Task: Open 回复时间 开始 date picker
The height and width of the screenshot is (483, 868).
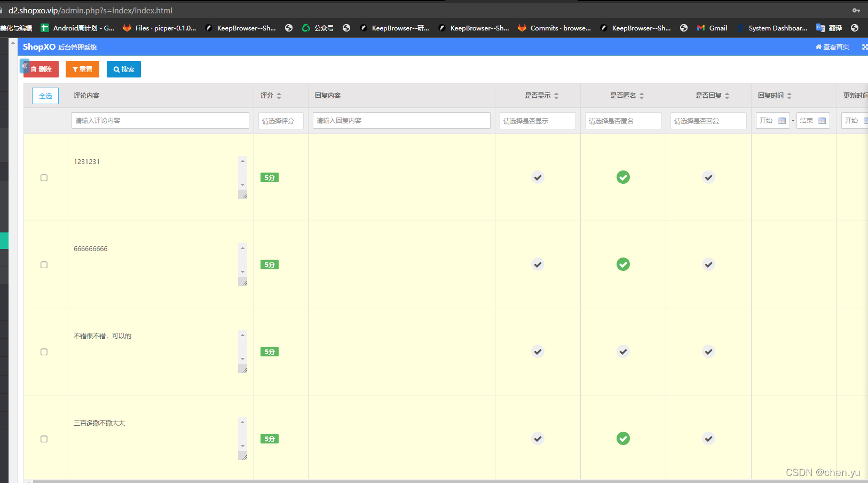Action: 773,121
